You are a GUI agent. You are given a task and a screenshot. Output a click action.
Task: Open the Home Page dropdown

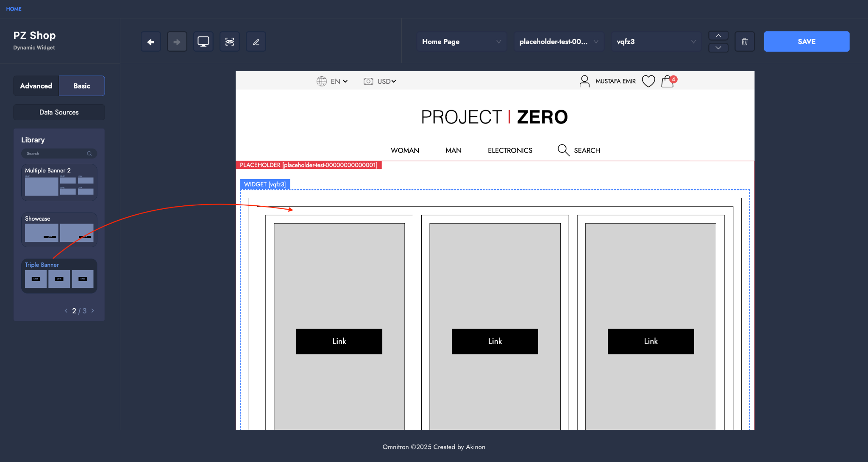pyautogui.click(x=461, y=41)
